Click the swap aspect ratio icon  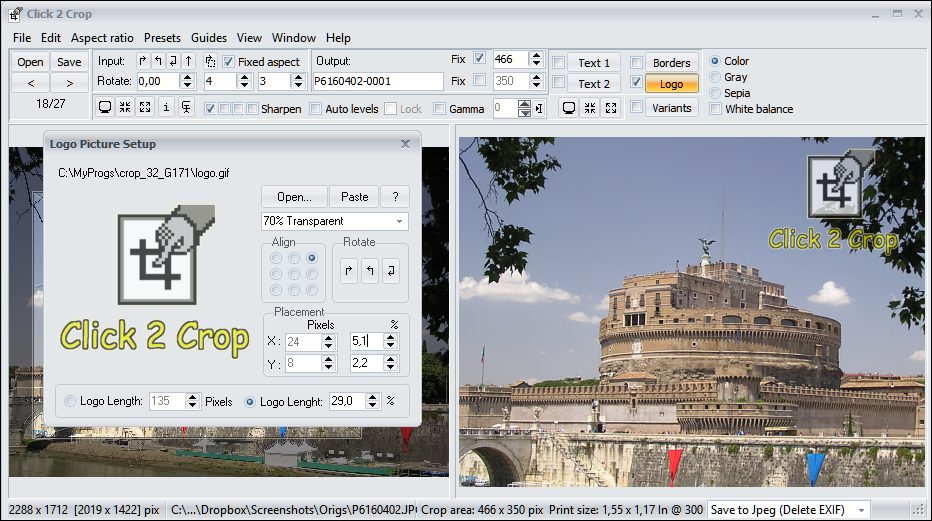[x=210, y=62]
